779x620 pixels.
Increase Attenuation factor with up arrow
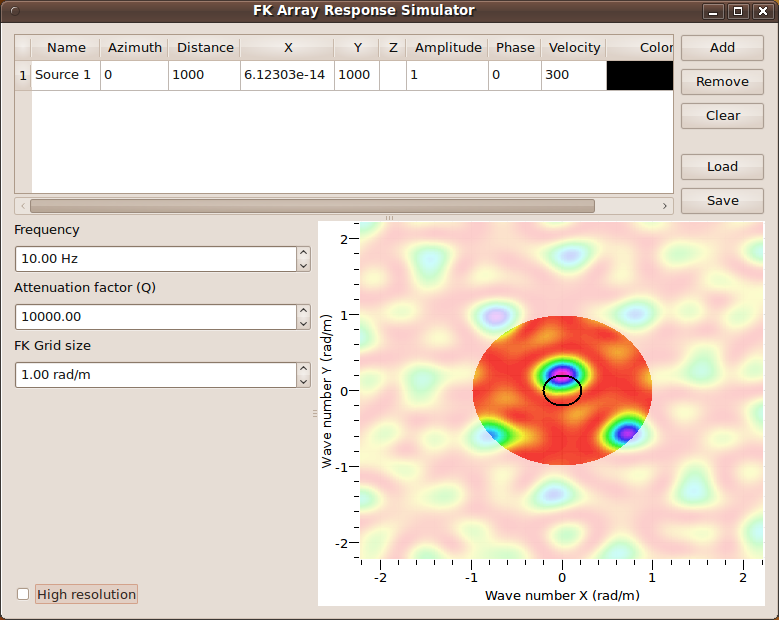coord(304,311)
